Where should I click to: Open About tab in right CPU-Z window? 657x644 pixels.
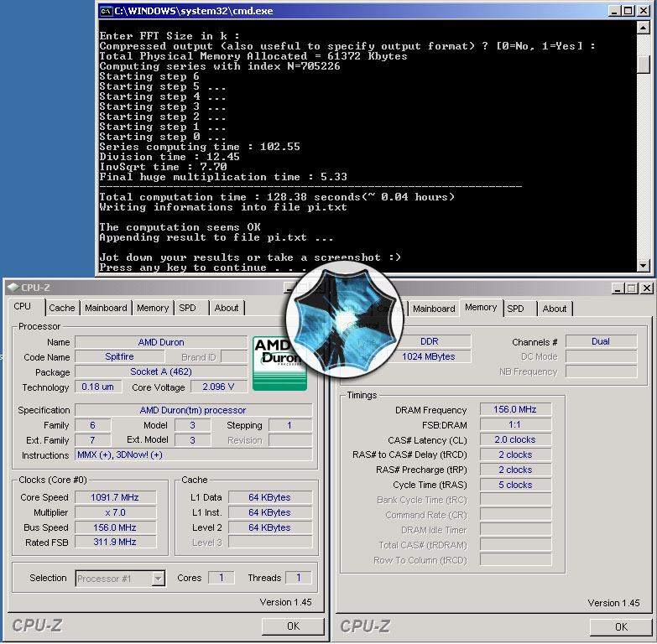(555, 309)
